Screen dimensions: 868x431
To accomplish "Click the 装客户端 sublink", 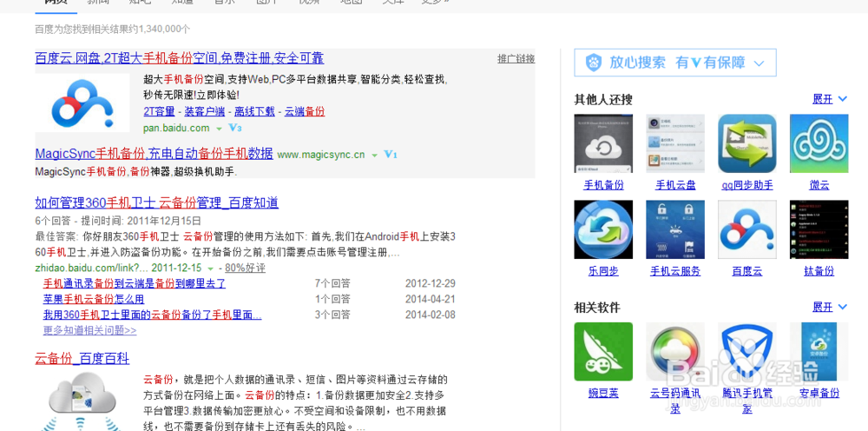I will [204, 111].
